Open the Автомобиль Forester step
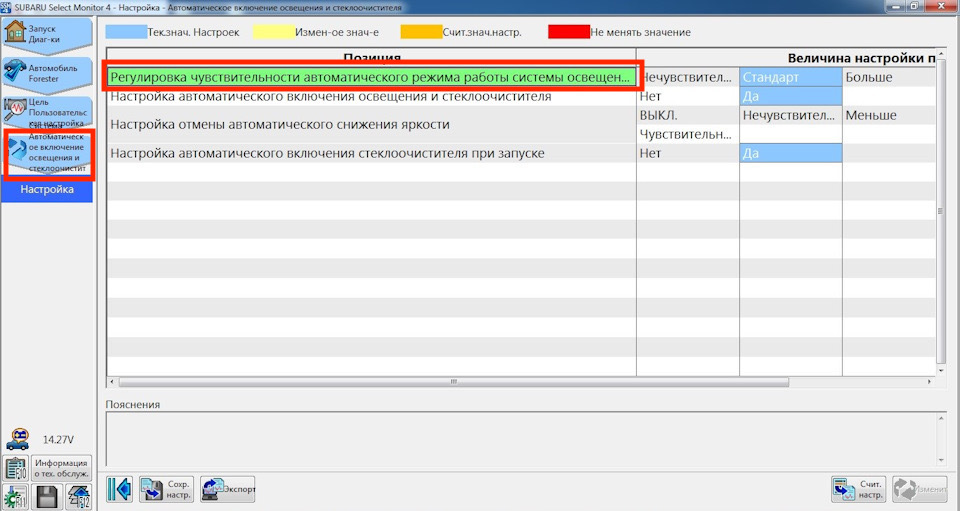 point(47,73)
